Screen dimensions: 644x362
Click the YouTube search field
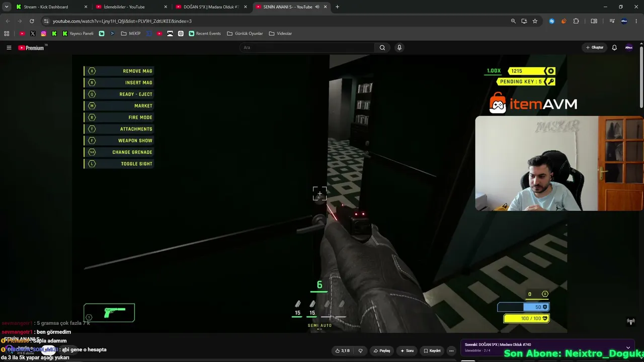[x=307, y=48]
